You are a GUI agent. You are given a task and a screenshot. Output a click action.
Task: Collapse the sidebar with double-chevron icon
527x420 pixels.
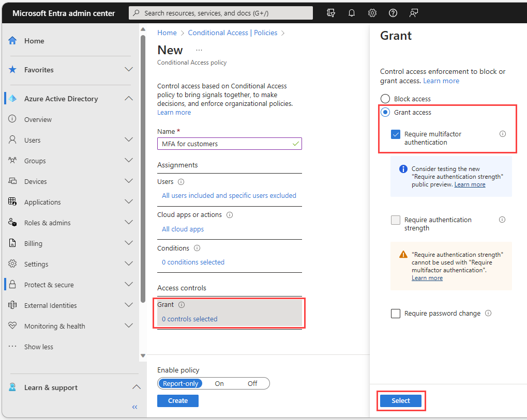pyautogui.click(x=135, y=407)
